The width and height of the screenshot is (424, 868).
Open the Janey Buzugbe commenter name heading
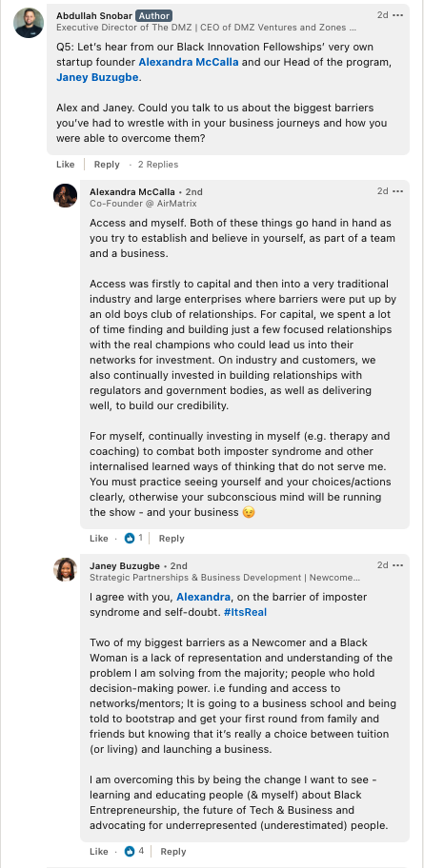[x=125, y=566]
